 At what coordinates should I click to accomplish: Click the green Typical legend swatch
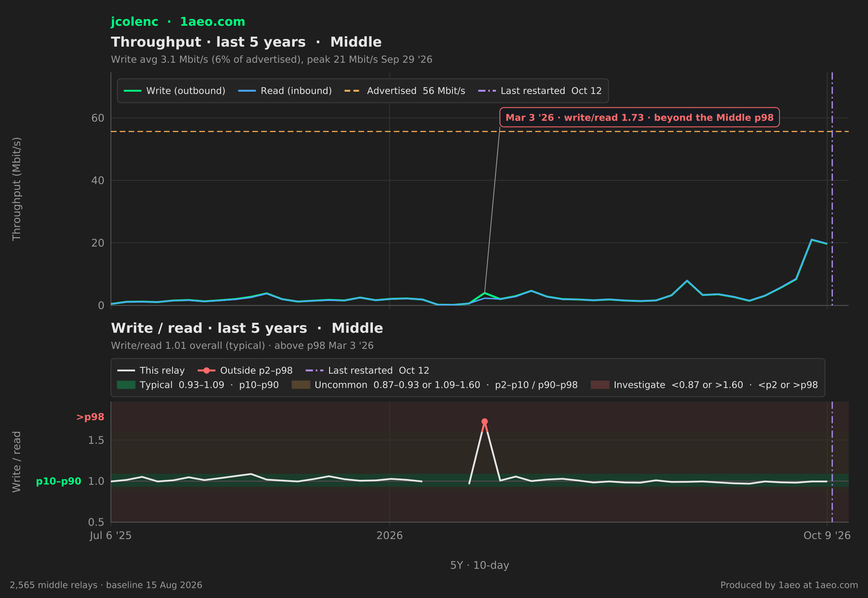126,385
